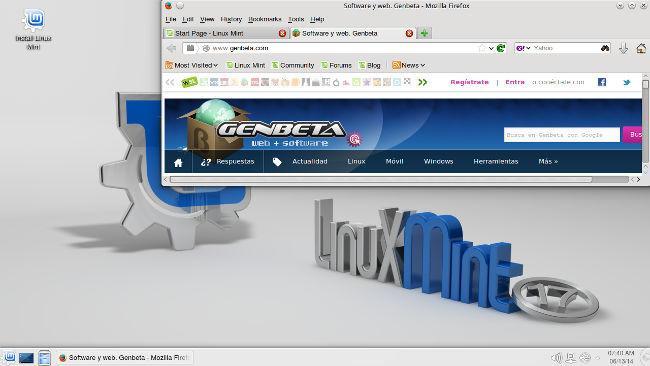The height and width of the screenshot is (366, 650).
Task: Click the site identity globe icon
Action: (206, 48)
